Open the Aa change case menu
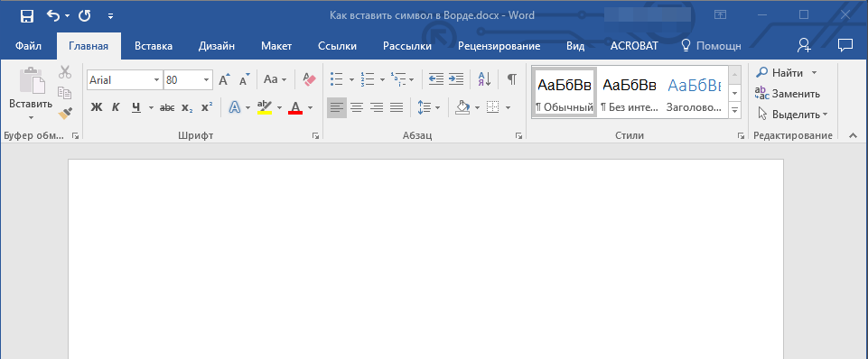Image resolution: width=868 pixels, height=359 pixels. [275, 79]
